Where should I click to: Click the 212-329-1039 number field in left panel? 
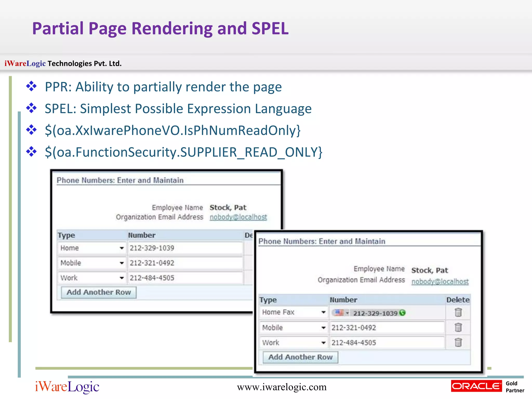tap(185, 248)
